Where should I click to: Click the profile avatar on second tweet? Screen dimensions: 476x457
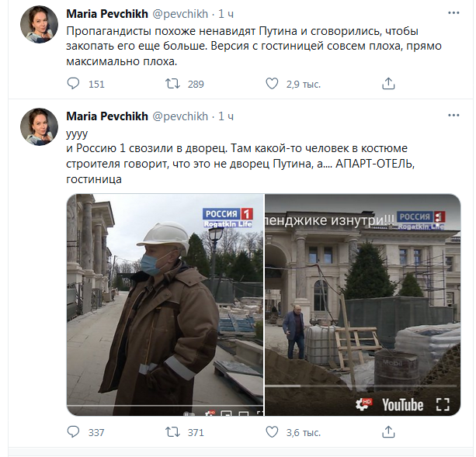click(x=36, y=126)
